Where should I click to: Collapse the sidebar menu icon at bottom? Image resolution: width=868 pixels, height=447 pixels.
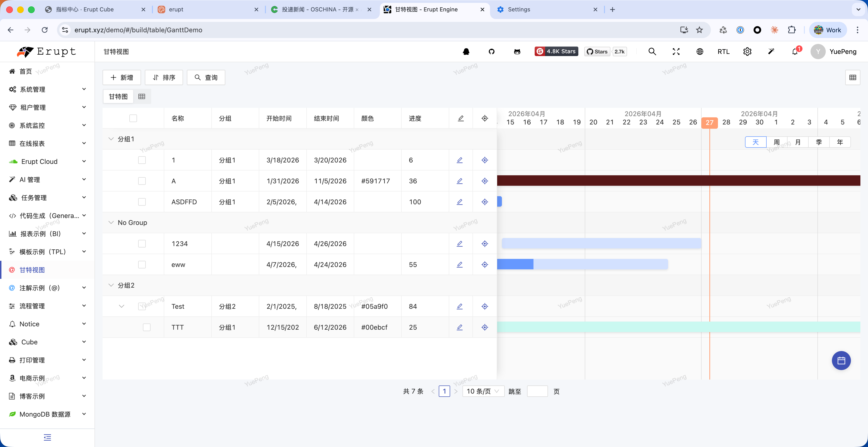click(47, 437)
